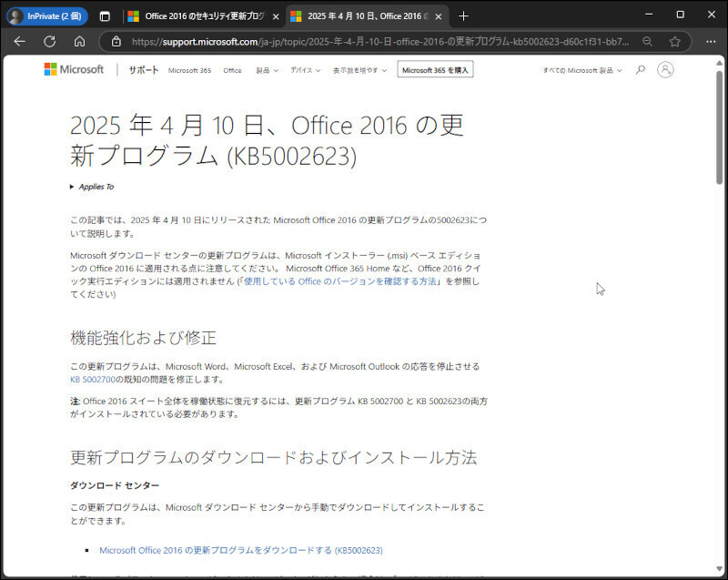Click the vertical scrollbar thumb

click(719, 127)
